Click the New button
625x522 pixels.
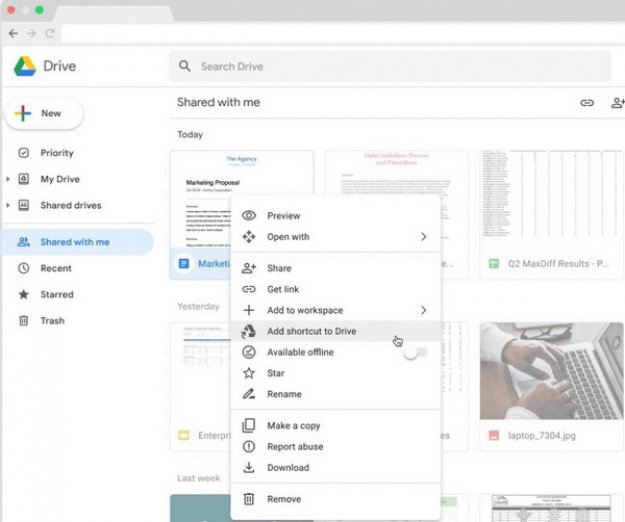[43, 114]
